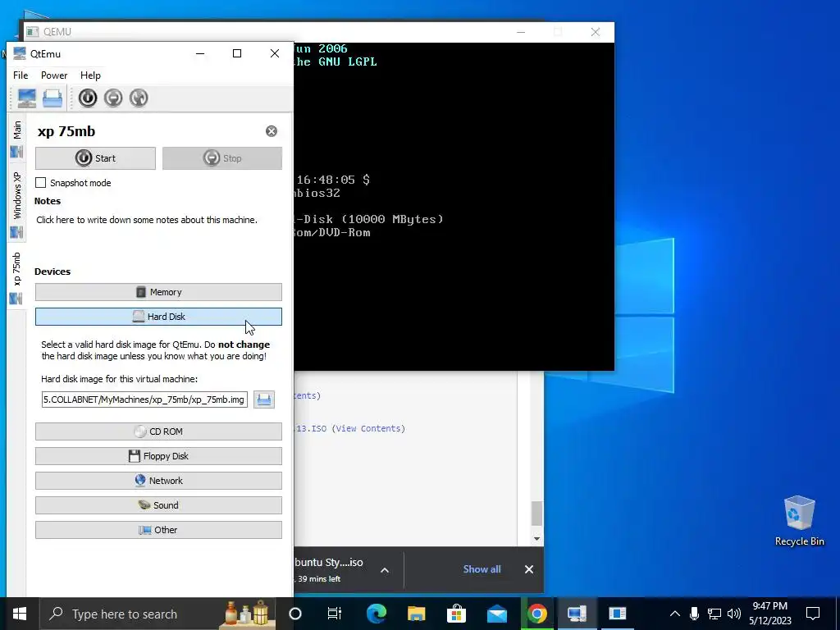Open the taskbar clock and date
840x630 pixels.
pyautogui.click(x=769, y=614)
